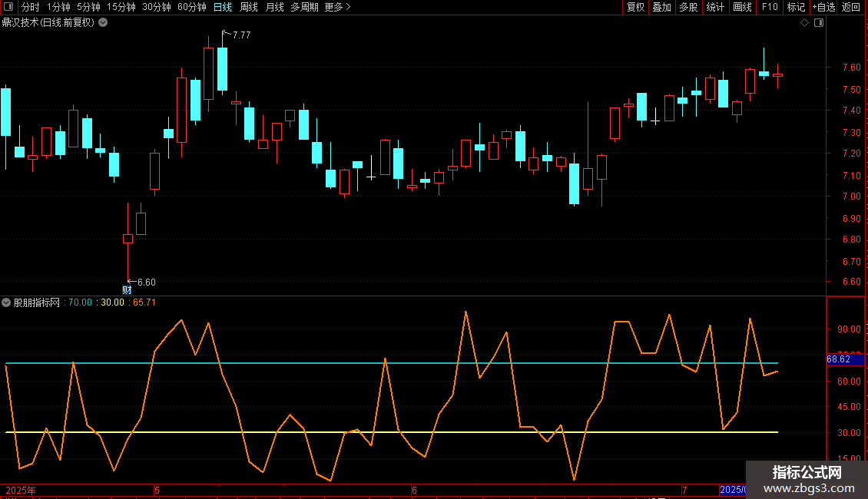Click the 复权 adjustment button
The image size is (868, 499).
(x=635, y=7)
